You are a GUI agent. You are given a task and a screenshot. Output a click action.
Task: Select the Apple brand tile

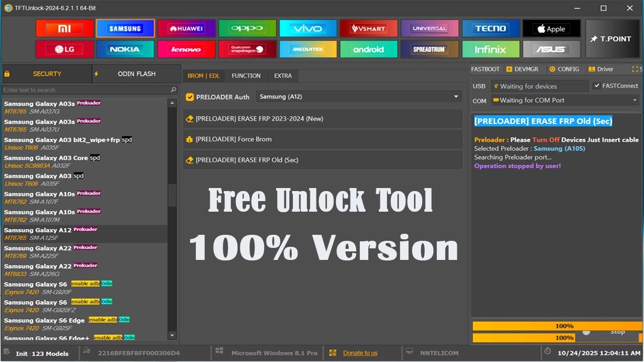tap(551, 28)
